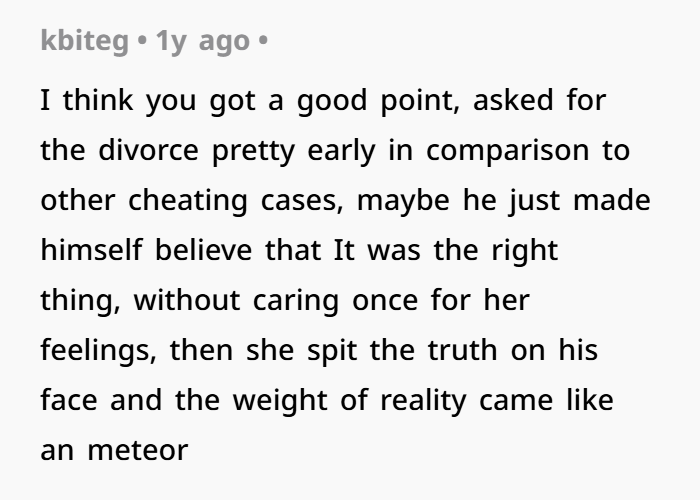Click the word "truth" in the comment
700x500 pixels.
[462, 350]
